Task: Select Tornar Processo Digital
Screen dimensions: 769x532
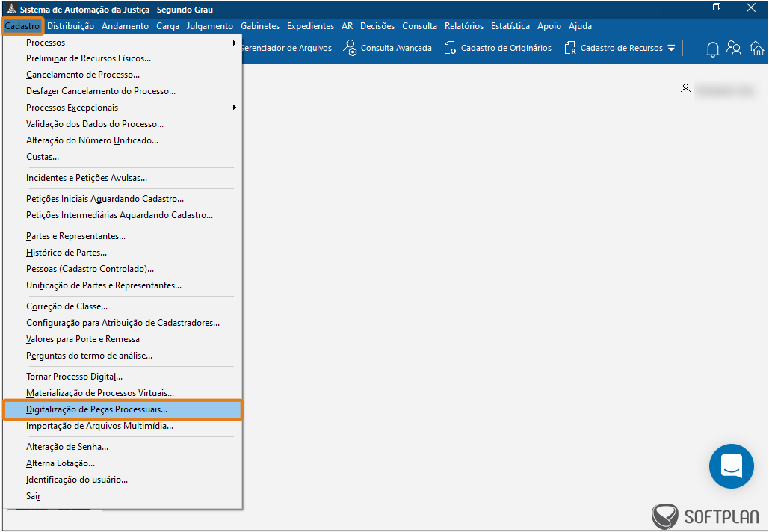Action: (x=123, y=377)
